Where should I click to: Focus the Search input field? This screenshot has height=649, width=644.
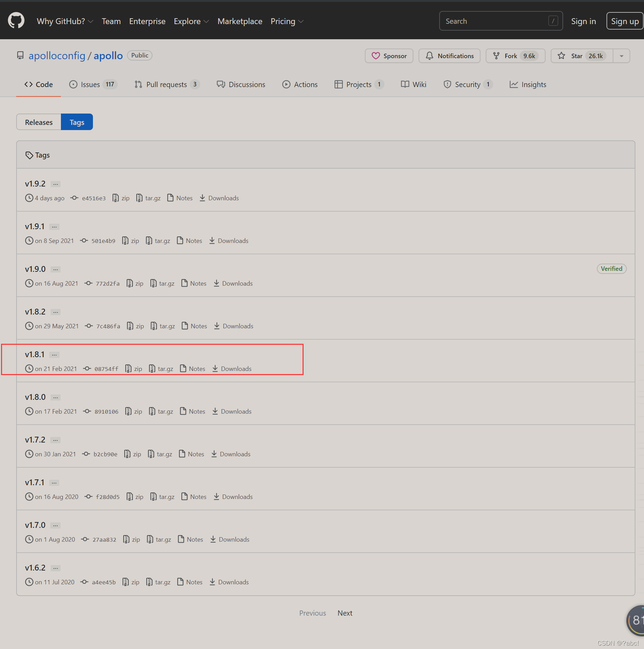501,21
